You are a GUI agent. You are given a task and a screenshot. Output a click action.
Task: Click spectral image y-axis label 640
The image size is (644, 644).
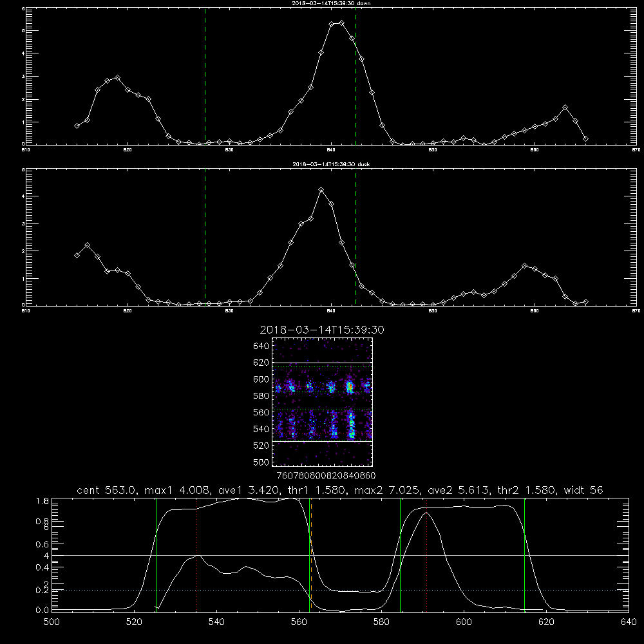pyautogui.click(x=261, y=346)
